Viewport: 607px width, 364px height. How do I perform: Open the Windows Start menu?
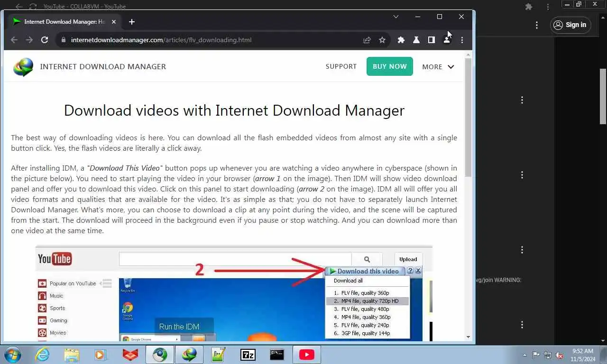click(13, 355)
